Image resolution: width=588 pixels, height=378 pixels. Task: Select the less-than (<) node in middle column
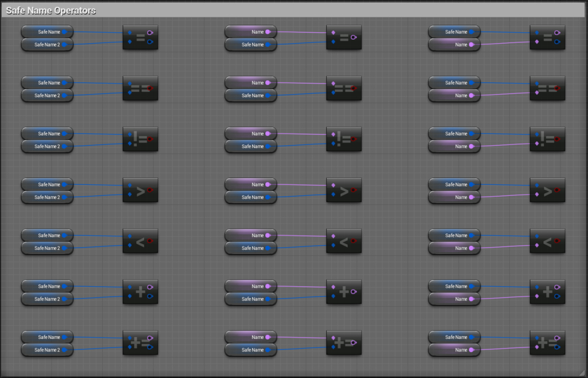(x=343, y=241)
